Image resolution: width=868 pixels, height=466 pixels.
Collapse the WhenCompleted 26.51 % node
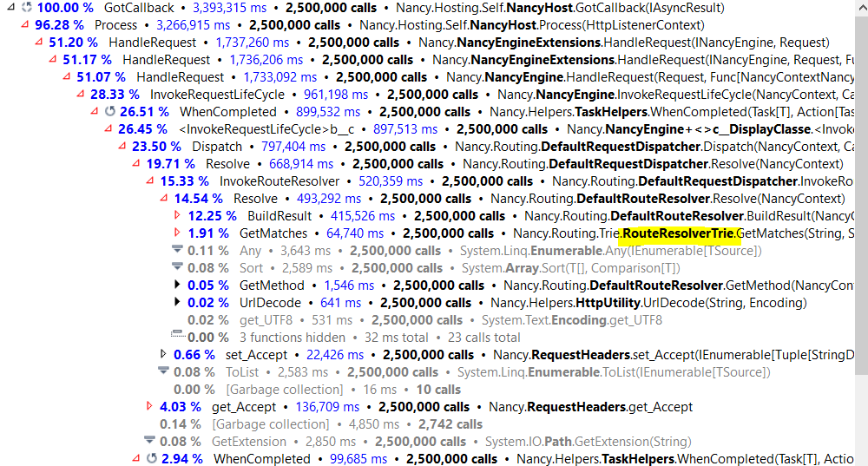pyautogui.click(x=94, y=111)
